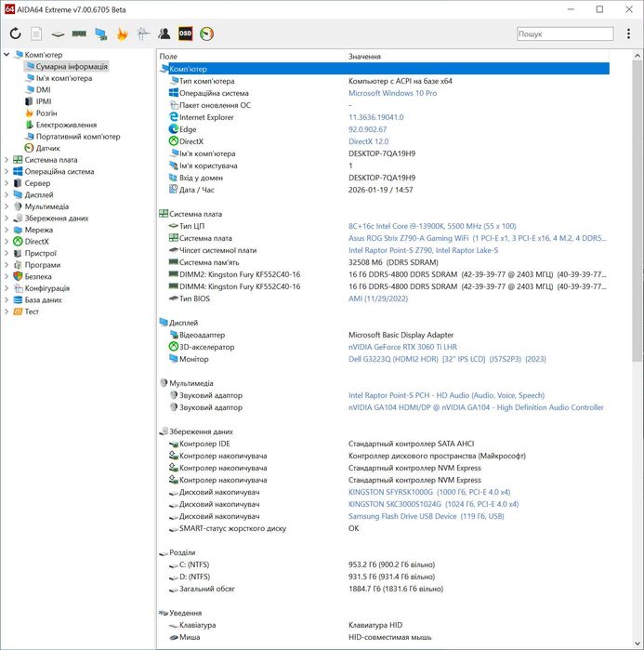Collapse the Комп'ютер tree node
Image resolution: width=644 pixels, height=650 pixels.
point(7,54)
